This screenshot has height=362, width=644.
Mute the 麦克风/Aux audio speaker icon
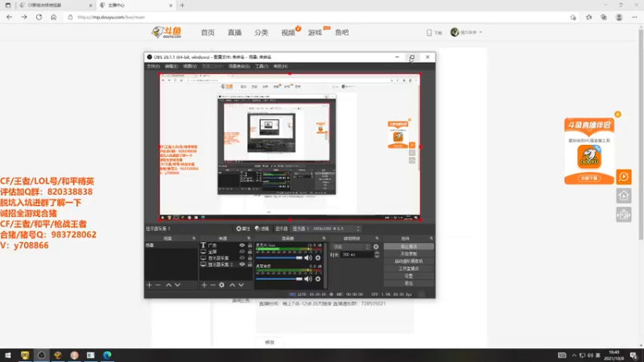(x=308, y=257)
